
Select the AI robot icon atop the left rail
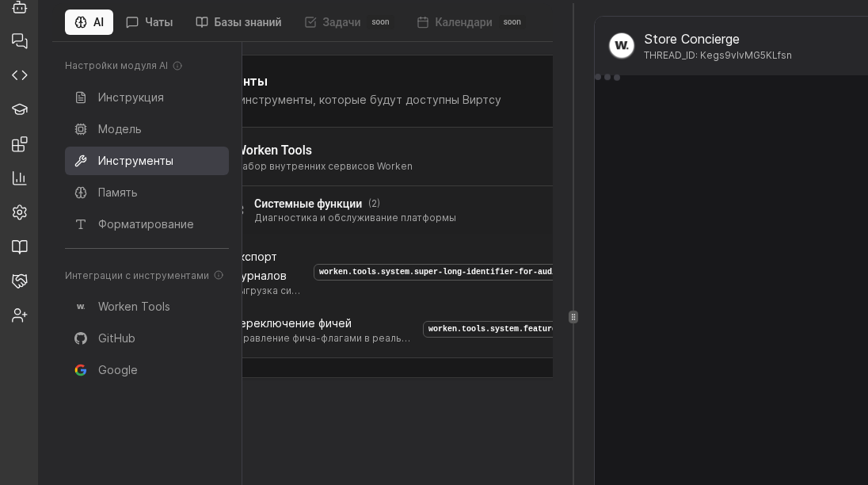tap(19, 9)
